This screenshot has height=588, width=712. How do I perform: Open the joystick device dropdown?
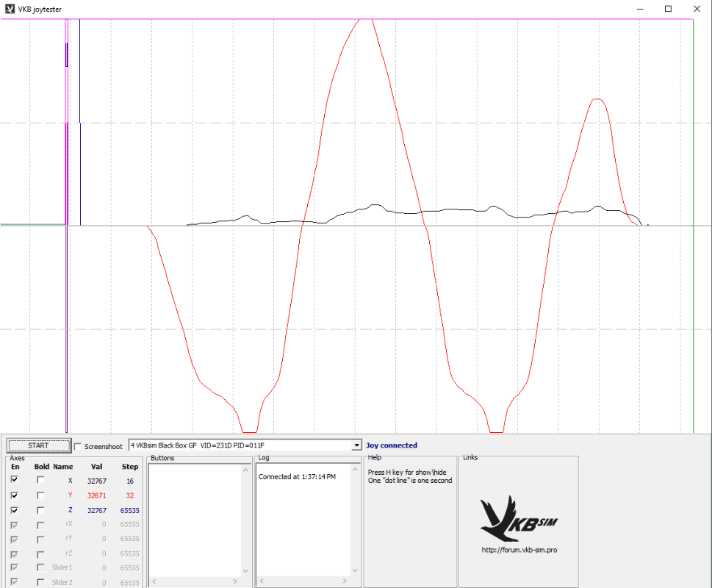click(x=357, y=445)
